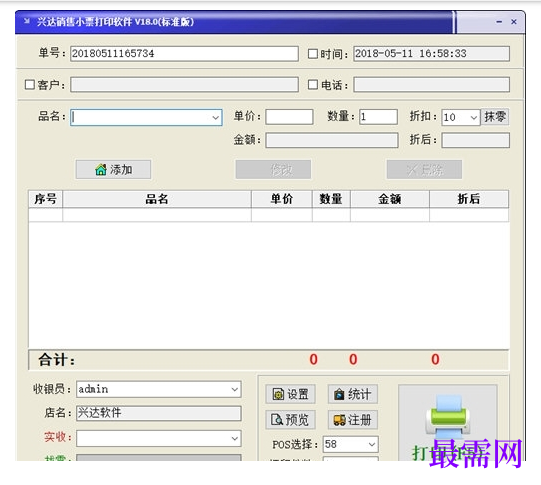Click the 单号 order number field

pos(184,54)
